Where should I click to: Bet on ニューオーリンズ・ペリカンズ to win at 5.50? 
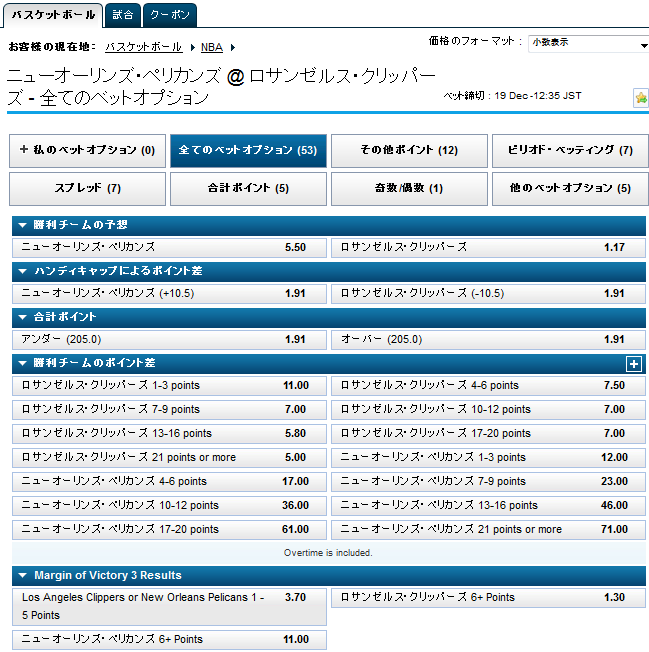tap(167, 247)
